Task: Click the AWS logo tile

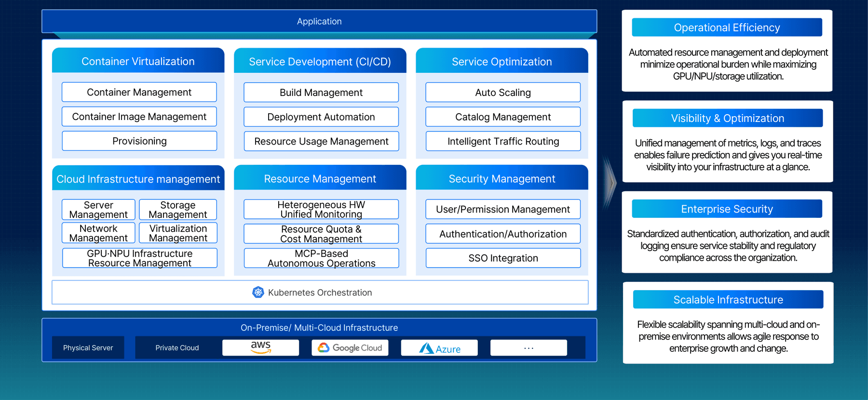Action: (260, 347)
